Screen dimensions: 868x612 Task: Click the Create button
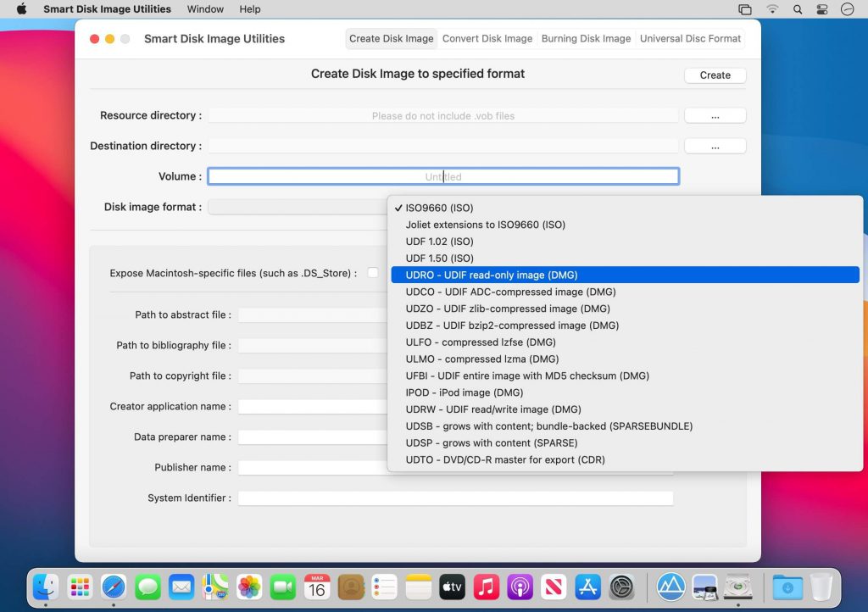pyautogui.click(x=715, y=75)
